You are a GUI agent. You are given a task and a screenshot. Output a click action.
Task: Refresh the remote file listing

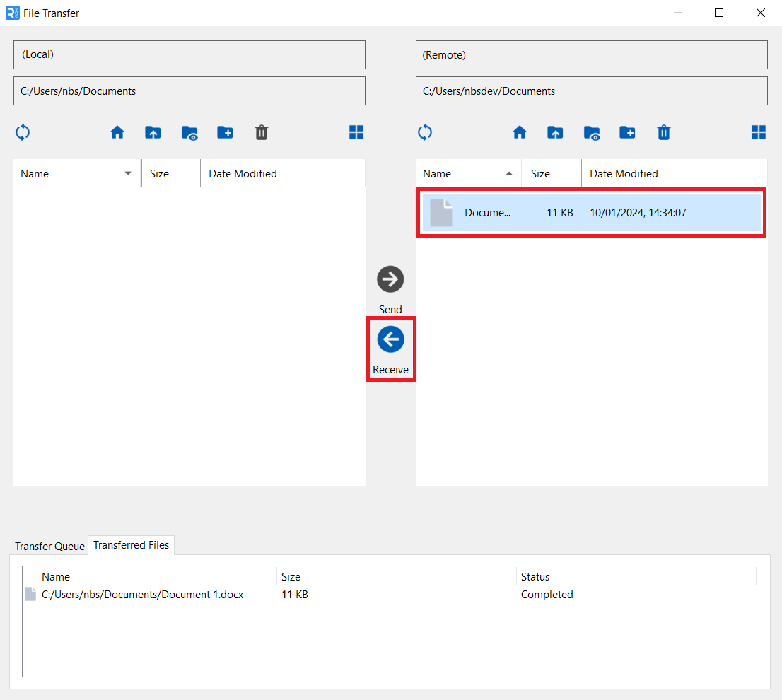point(424,132)
